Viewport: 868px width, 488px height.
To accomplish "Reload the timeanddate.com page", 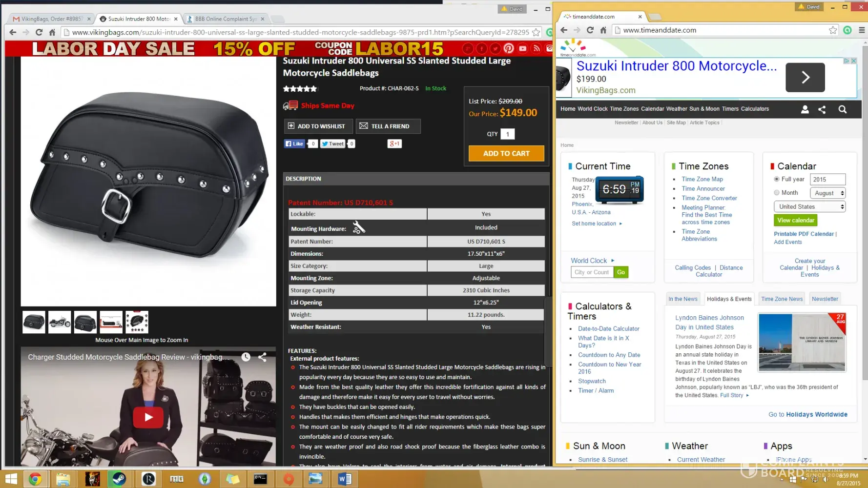I will [590, 30].
